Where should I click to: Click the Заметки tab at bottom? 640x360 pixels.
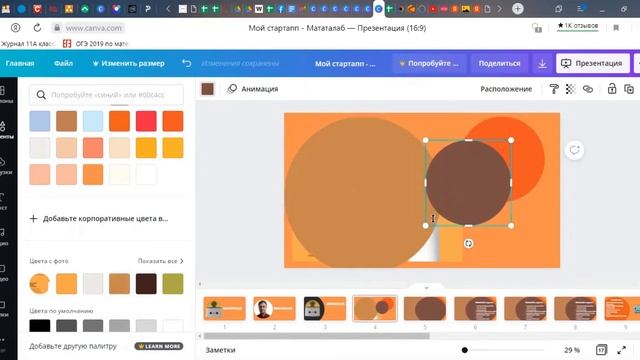(220, 350)
